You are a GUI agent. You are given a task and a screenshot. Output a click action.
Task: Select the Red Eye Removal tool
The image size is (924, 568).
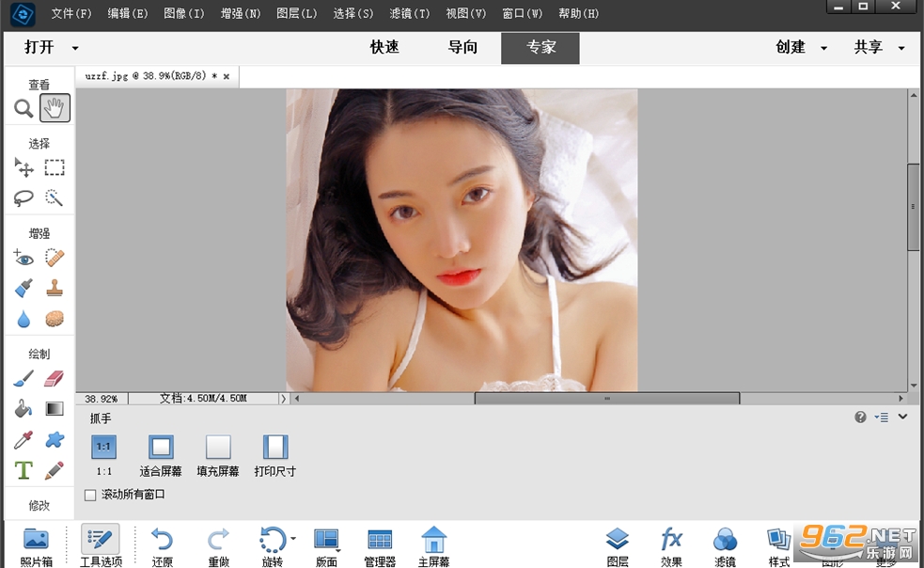(x=23, y=258)
